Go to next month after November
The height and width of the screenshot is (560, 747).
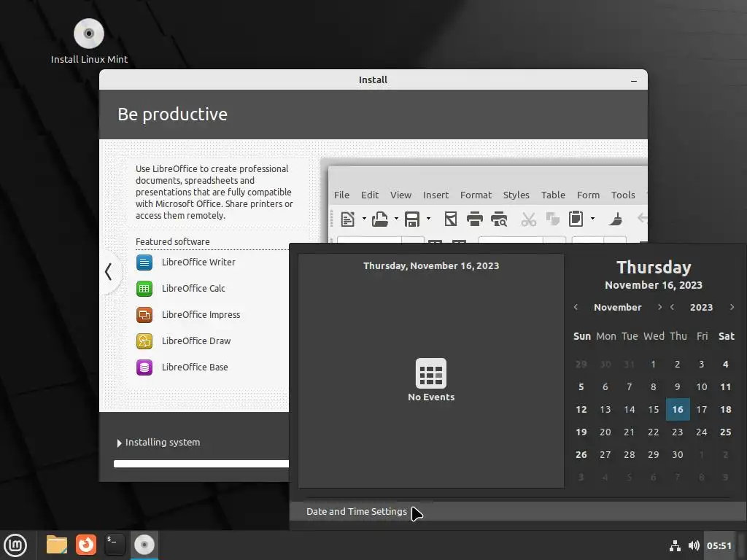(659, 307)
